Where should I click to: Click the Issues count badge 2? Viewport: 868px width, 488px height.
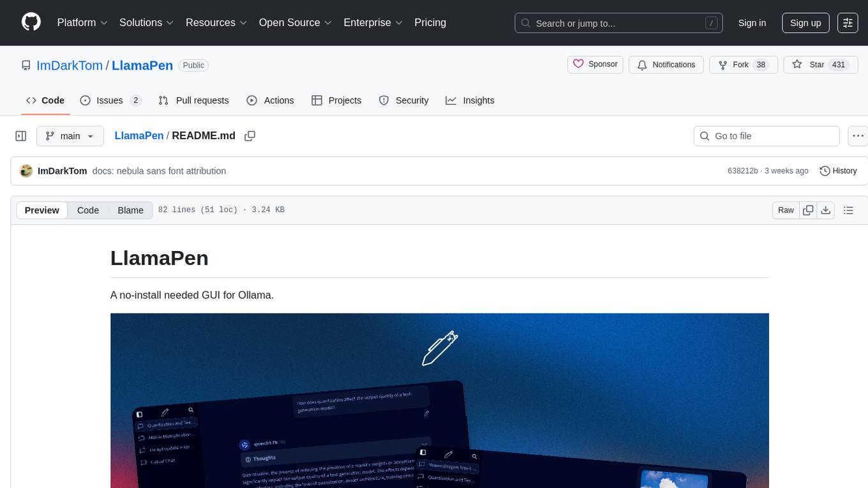(x=135, y=100)
